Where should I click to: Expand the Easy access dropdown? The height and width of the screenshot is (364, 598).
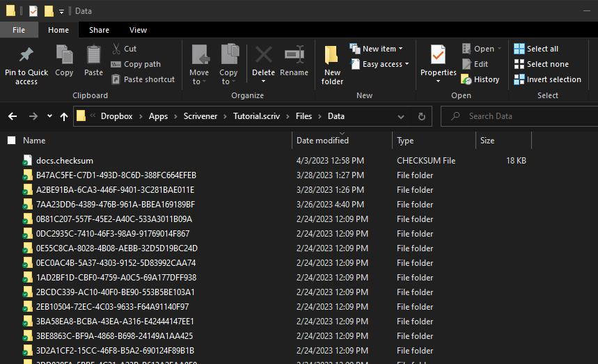pyautogui.click(x=381, y=64)
